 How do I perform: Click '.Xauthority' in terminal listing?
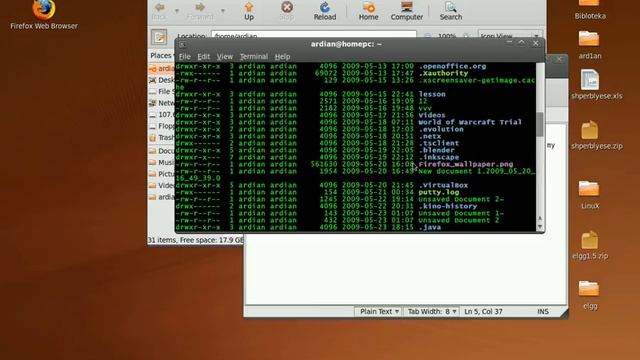click(x=443, y=73)
